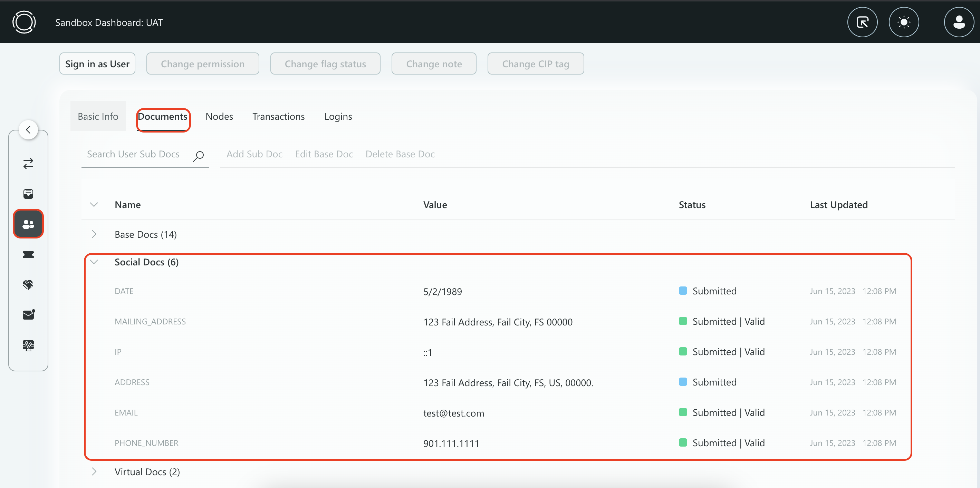Click blue status square for ADDRESS row
980x488 pixels.
click(682, 381)
